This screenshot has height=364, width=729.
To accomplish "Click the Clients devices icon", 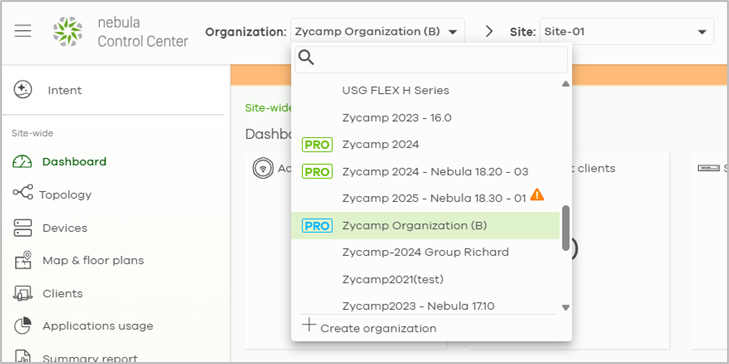I will point(23,293).
